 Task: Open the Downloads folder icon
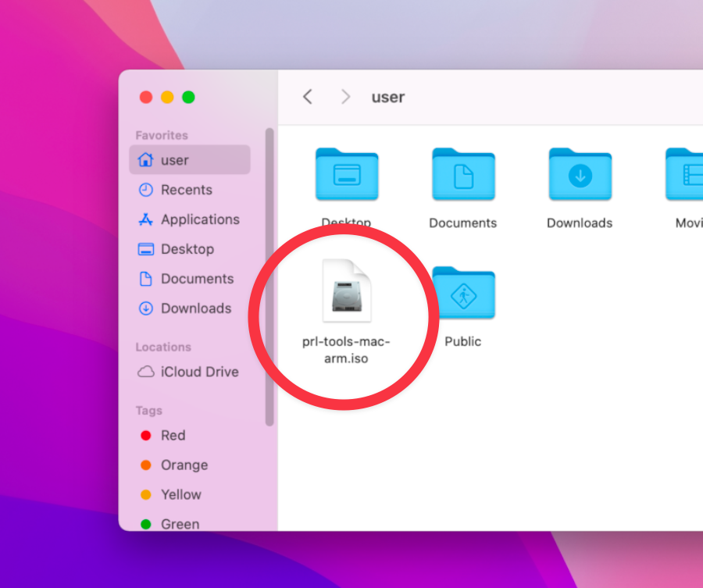click(x=580, y=176)
